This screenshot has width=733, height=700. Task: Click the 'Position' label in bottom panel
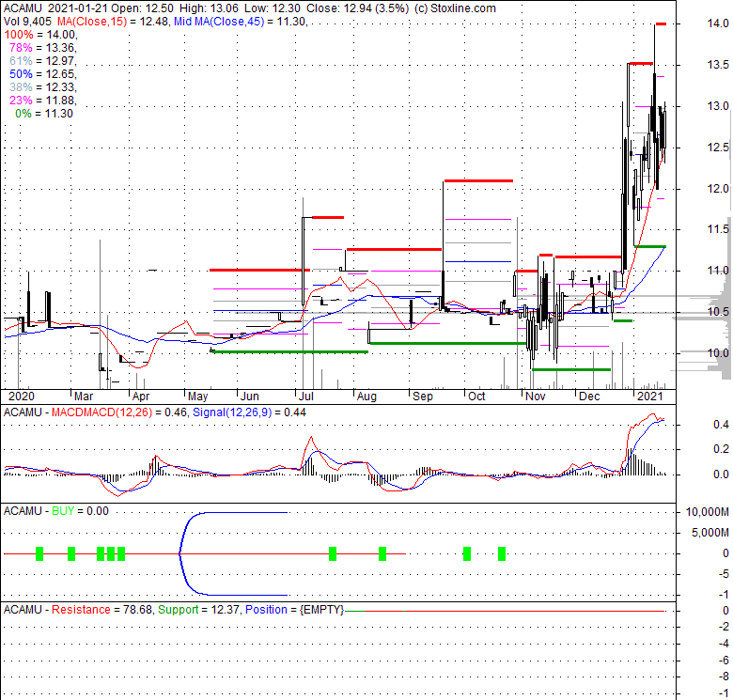(x=266, y=610)
